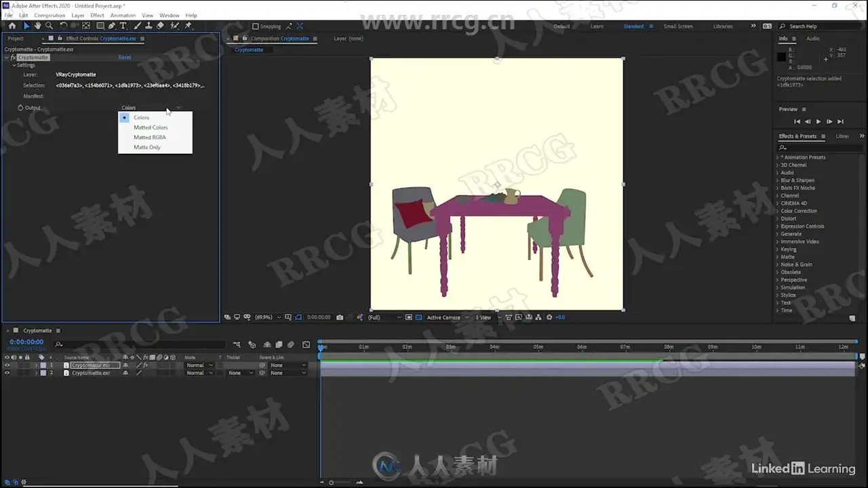Click the Motion Blur icon in timeline

point(291,344)
